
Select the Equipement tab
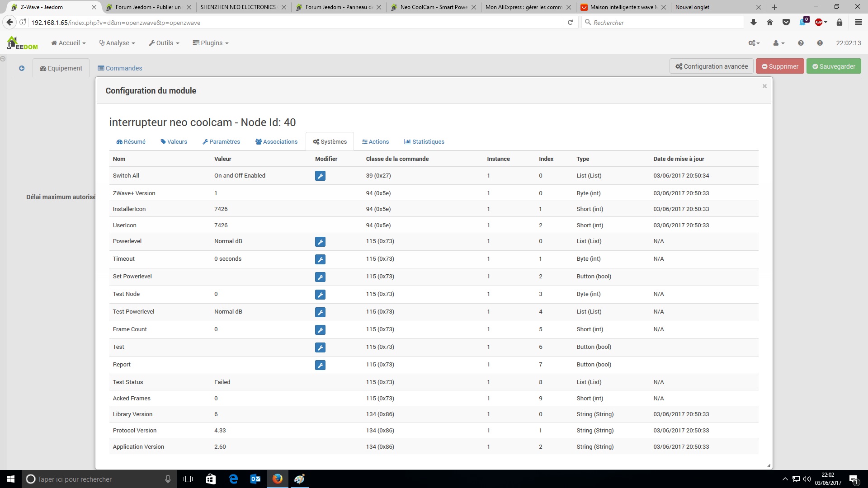click(x=61, y=68)
